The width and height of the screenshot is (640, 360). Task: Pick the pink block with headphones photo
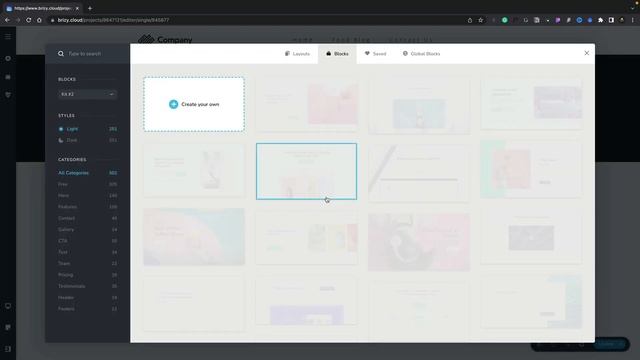419,242
